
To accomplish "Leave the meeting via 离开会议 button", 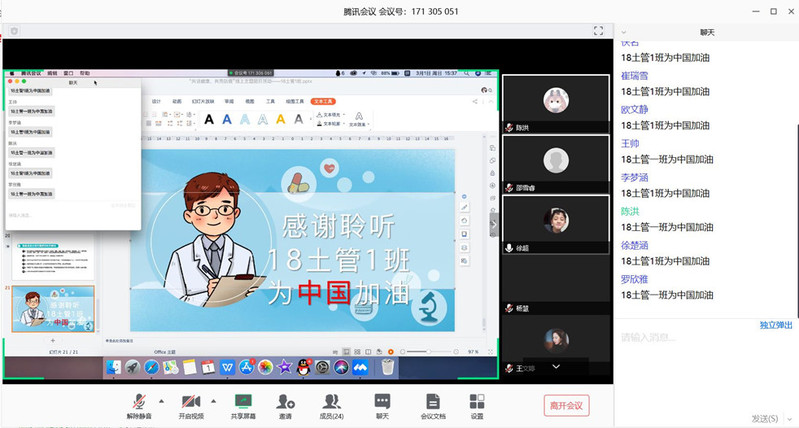I will coord(565,405).
